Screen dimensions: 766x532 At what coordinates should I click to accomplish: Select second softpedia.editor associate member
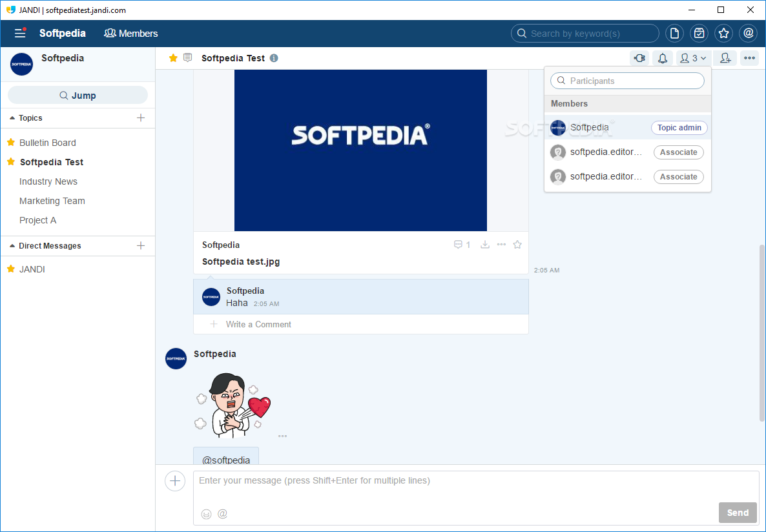(627, 176)
